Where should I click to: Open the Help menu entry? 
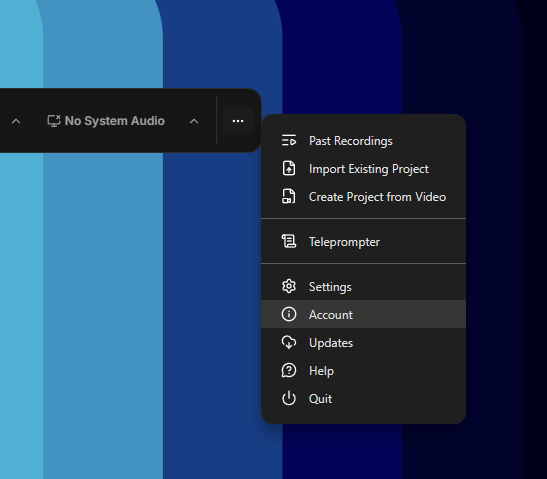coord(364,371)
